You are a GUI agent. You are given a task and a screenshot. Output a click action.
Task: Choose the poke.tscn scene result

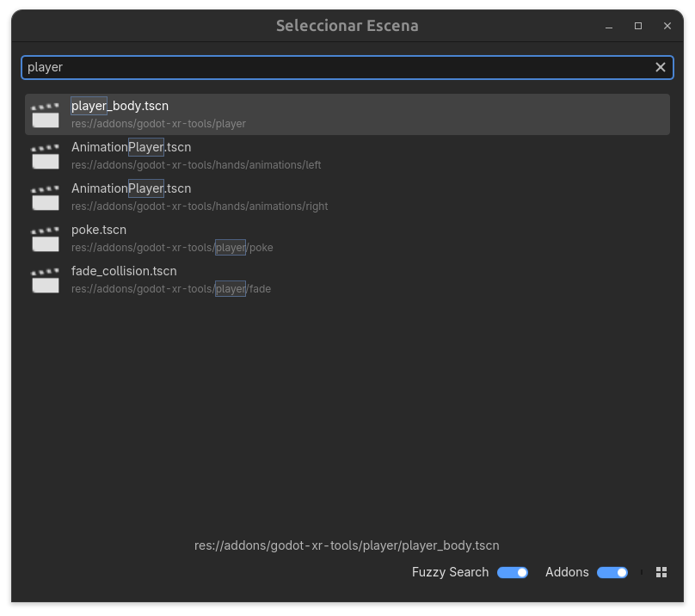[x=99, y=230]
